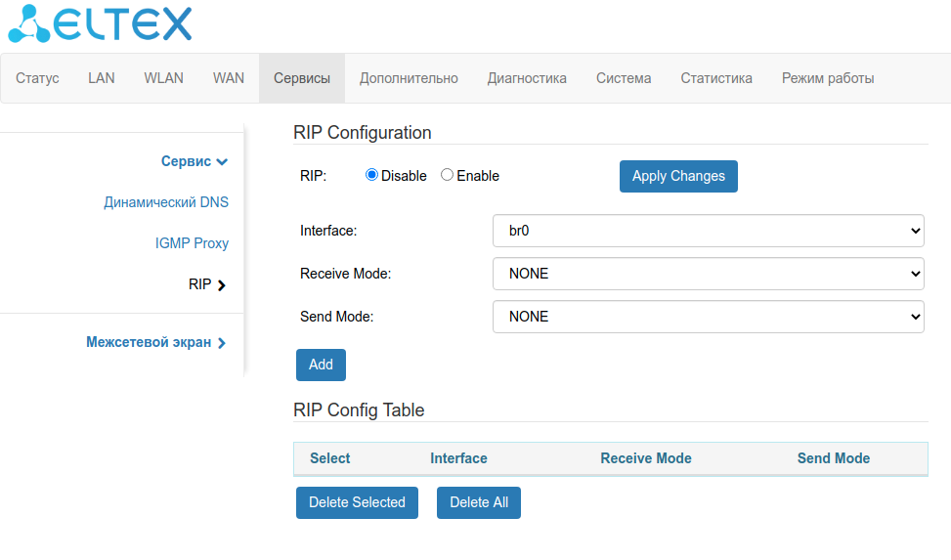Collapse the Сервис sidebar section chevron
Image resolution: width=951 pixels, height=560 pixels.
(222, 162)
